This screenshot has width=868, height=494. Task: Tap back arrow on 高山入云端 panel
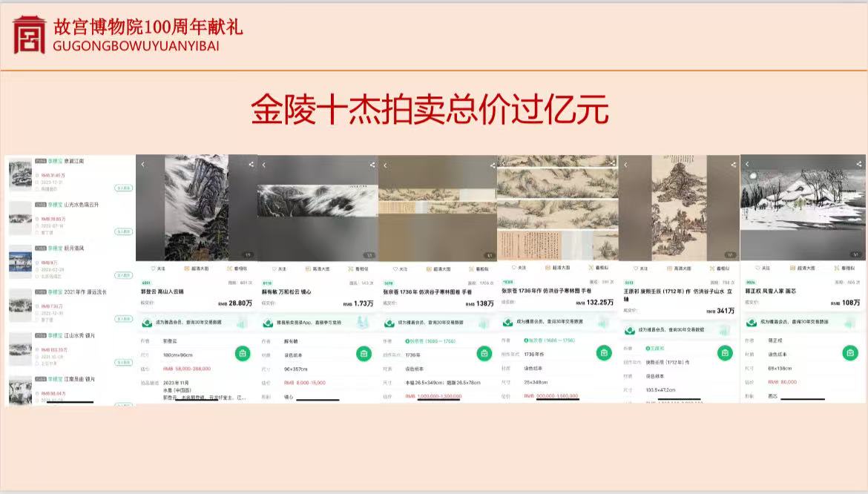coord(143,164)
